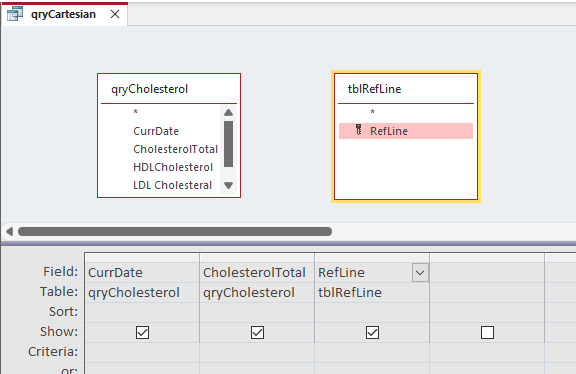
Task: Open the RefLine field dropdown arrow
Action: coord(420,273)
